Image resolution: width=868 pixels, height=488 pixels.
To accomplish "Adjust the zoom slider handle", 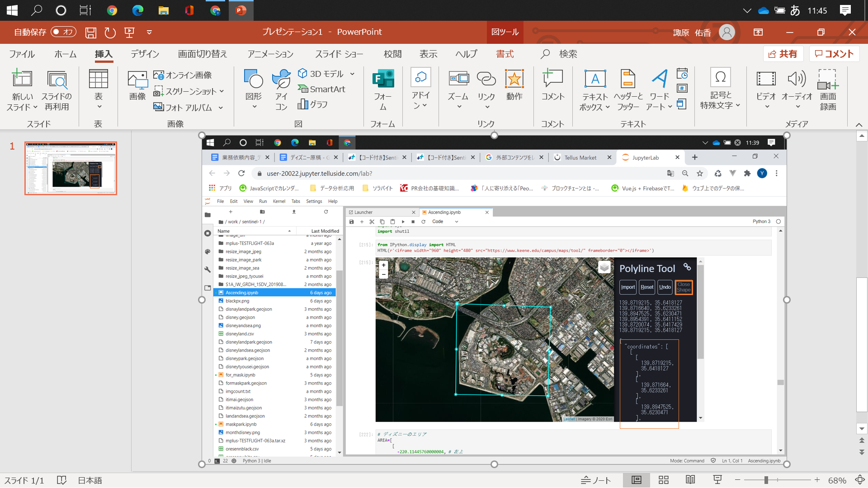I will (x=766, y=480).
